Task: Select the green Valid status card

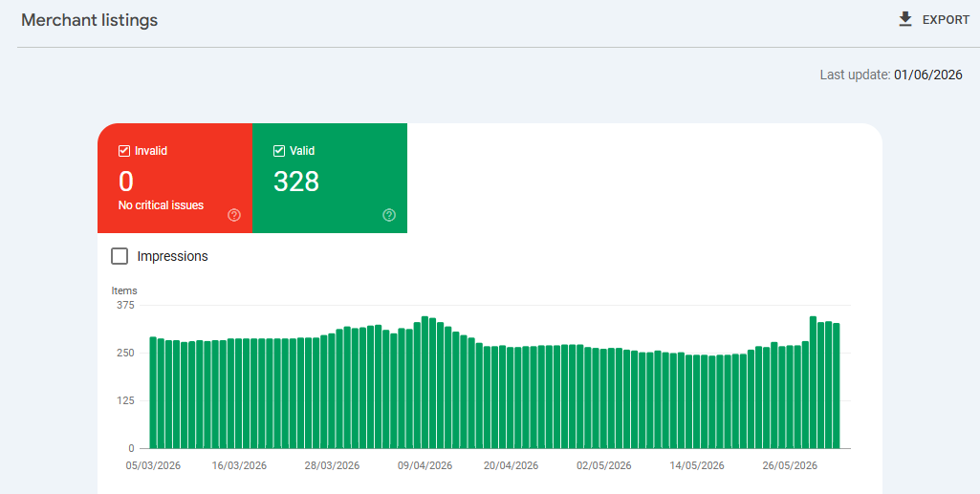Action: pos(330,178)
